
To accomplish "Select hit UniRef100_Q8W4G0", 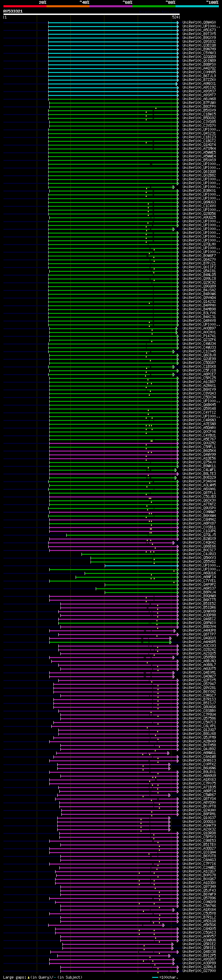I will point(199,23).
